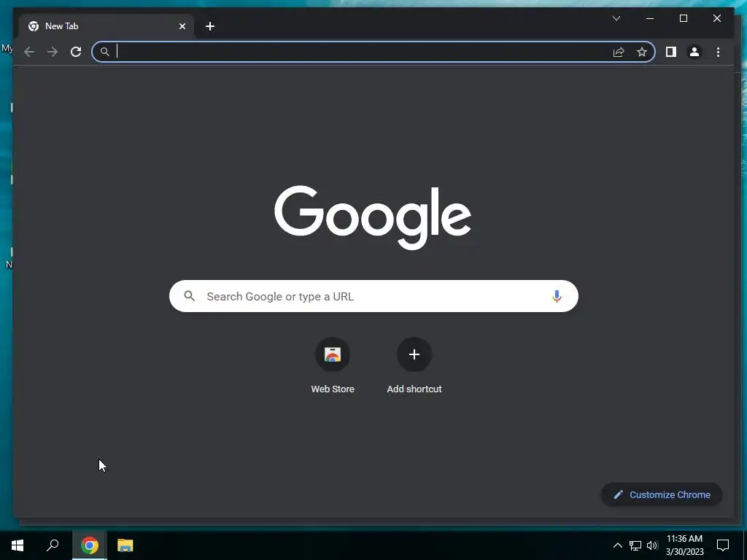Minimize the Chrome window
The width and height of the screenshot is (747, 560).
tap(650, 18)
